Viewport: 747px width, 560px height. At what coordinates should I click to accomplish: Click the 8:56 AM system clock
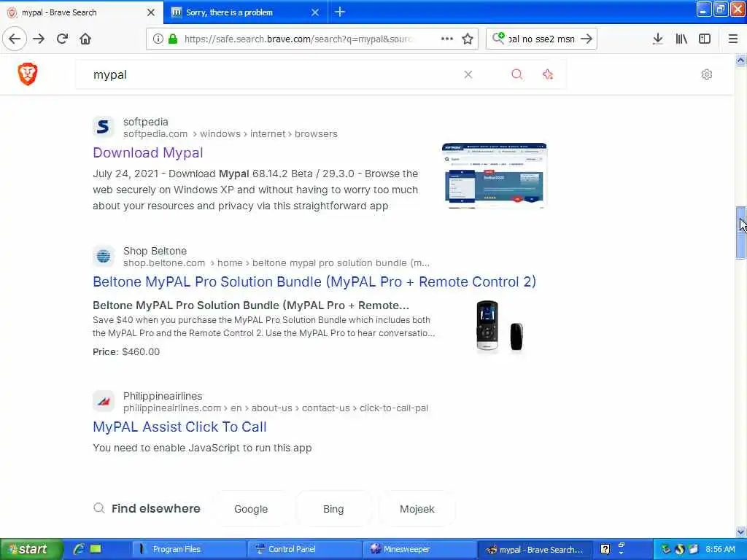[x=720, y=550]
